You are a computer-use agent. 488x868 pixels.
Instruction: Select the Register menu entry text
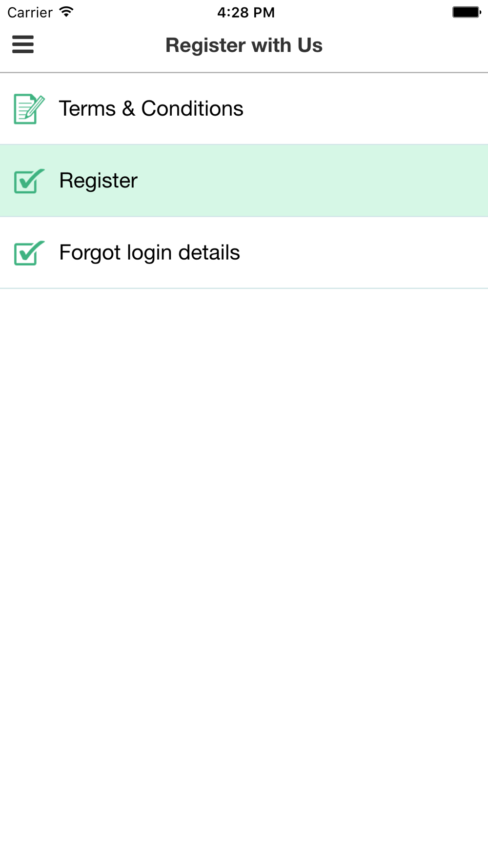(98, 181)
